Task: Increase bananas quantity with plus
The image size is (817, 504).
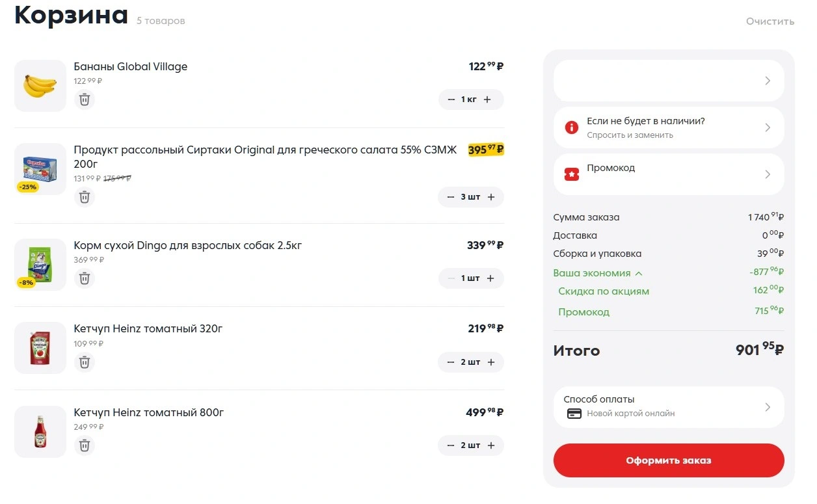Action: click(488, 99)
